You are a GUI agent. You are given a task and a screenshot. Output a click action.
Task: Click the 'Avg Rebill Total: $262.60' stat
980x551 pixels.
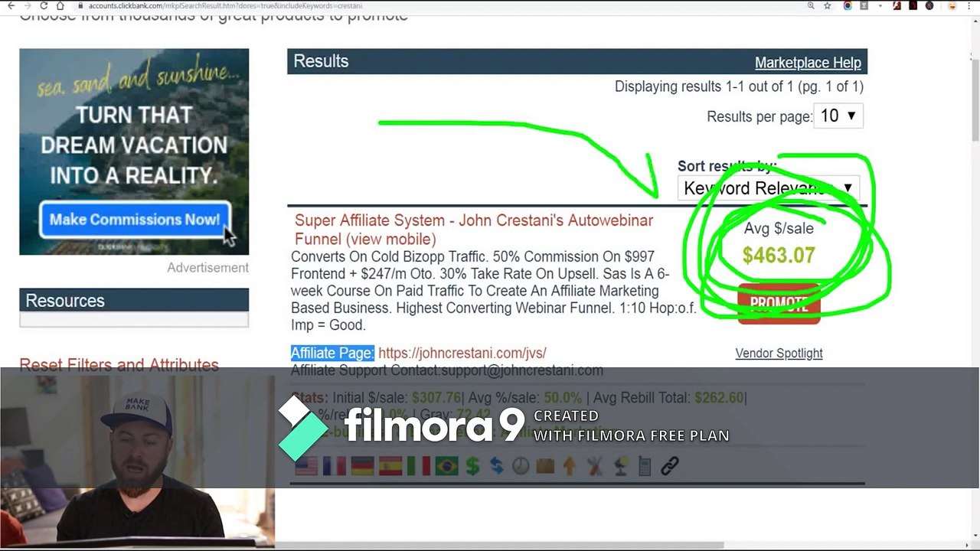[667, 398]
